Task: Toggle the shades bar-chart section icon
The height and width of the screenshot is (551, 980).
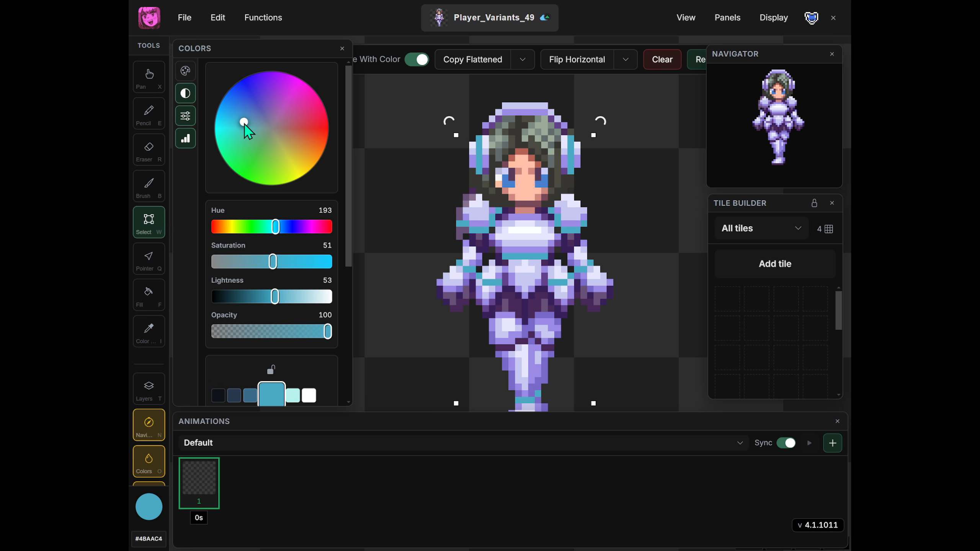Action: pos(185,139)
